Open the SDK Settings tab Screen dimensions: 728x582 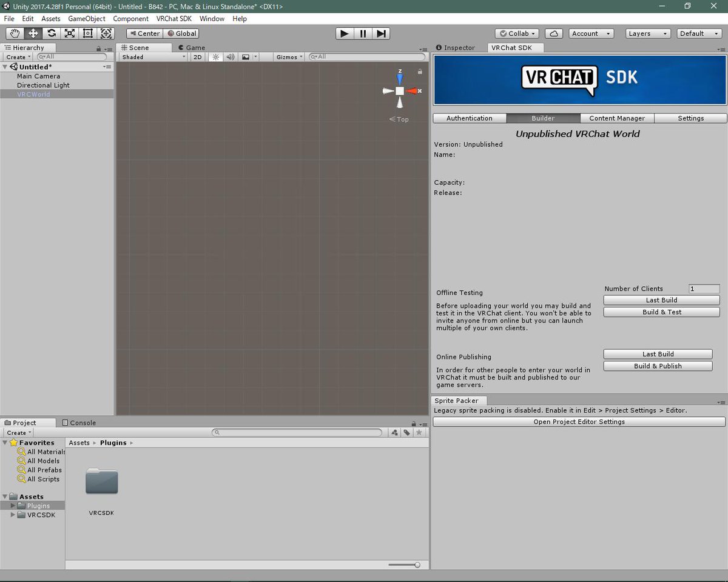click(691, 118)
